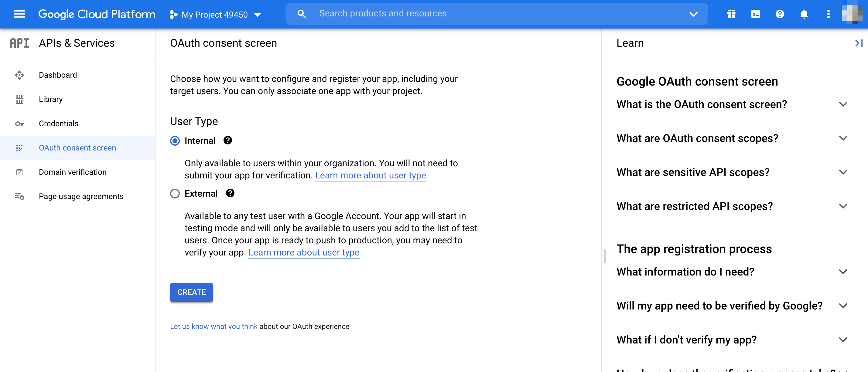Click the CREATE button
Screen dimensions: 868x372
tap(191, 292)
